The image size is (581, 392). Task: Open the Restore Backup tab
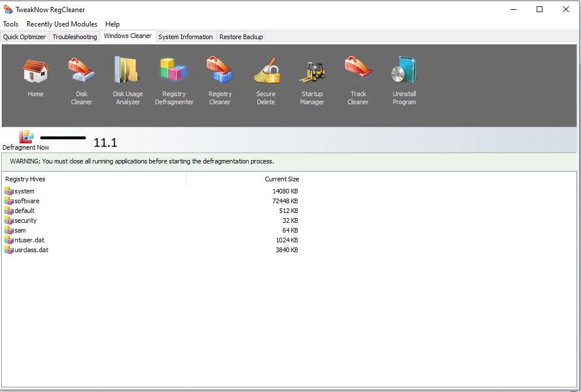point(241,37)
